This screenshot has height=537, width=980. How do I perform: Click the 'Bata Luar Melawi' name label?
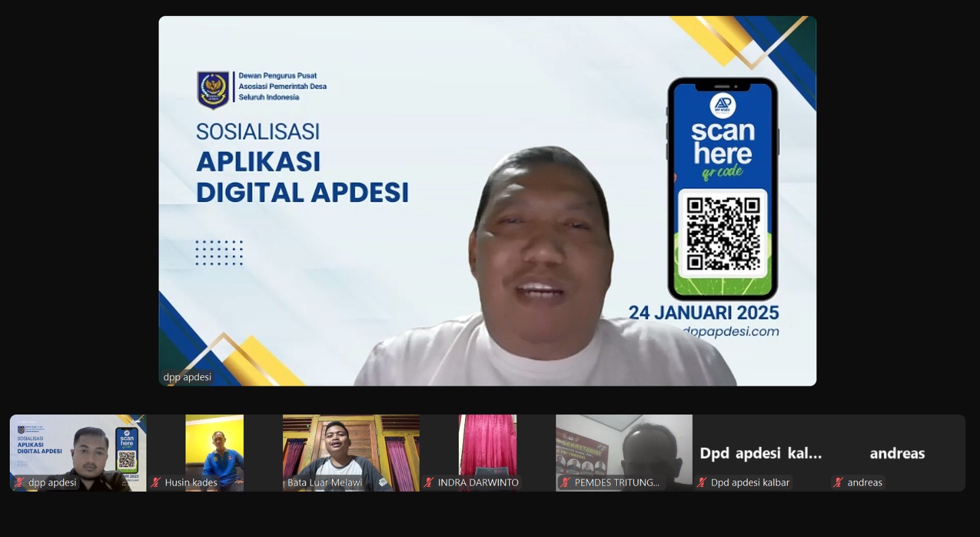(x=325, y=483)
